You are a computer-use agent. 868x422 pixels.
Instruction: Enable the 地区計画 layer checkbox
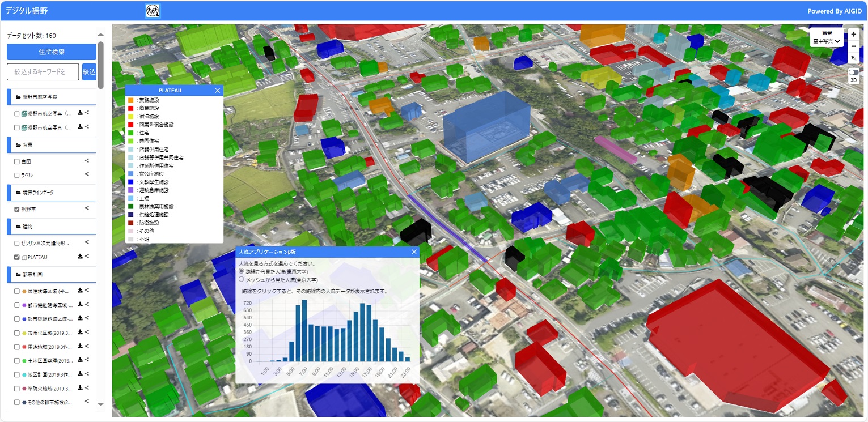tap(17, 374)
